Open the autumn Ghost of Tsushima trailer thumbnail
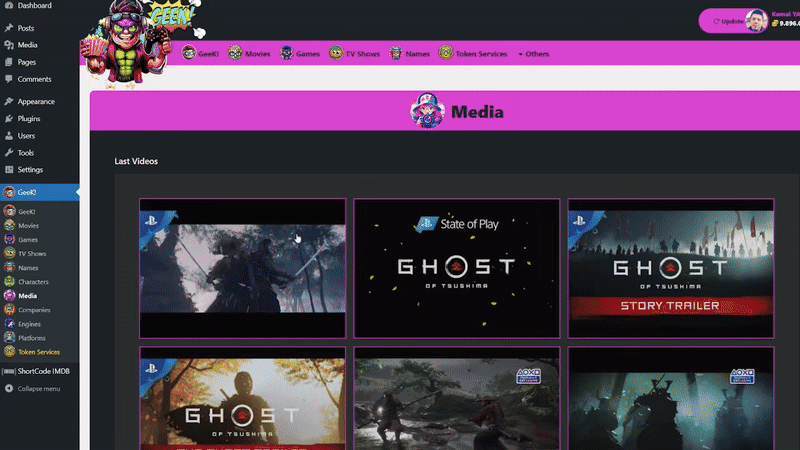Image resolution: width=800 pixels, height=450 pixels. coord(242,398)
